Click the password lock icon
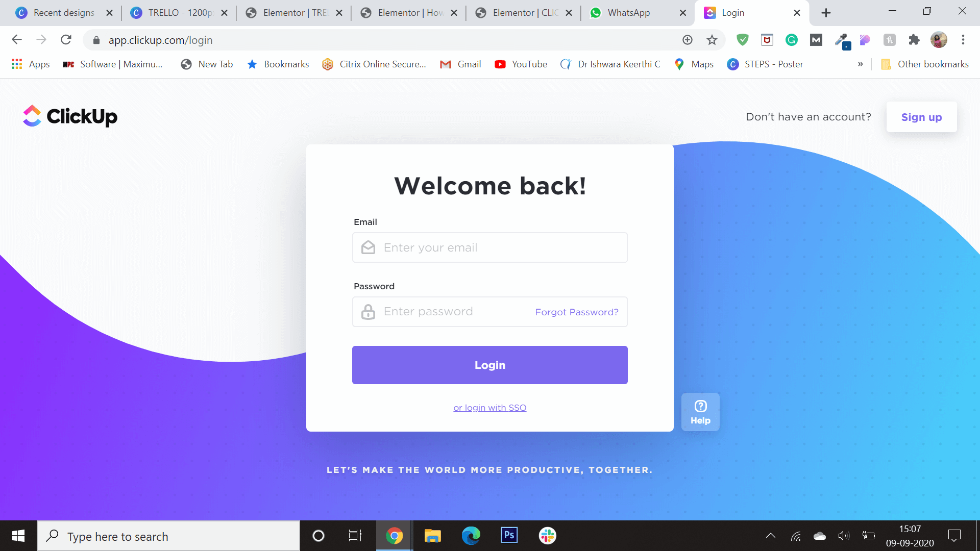 [368, 311]
